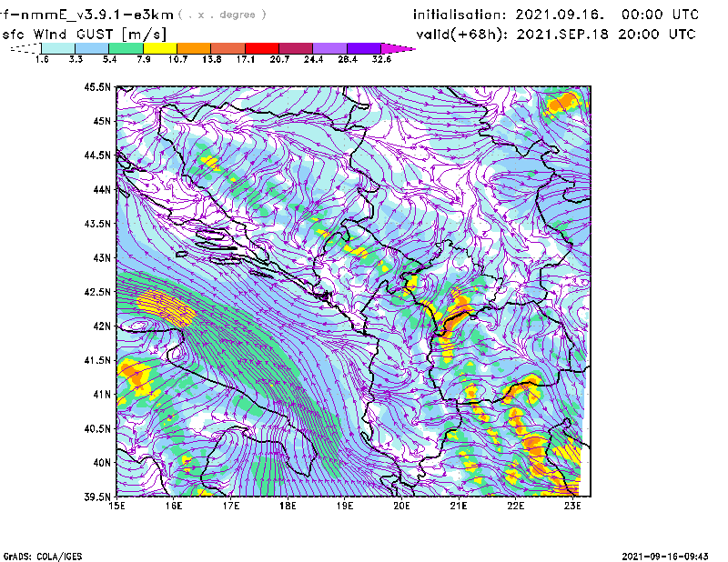Click the crimson legend swatch
The height and width of the screenshot is (562, 728).
click(296, 48)
